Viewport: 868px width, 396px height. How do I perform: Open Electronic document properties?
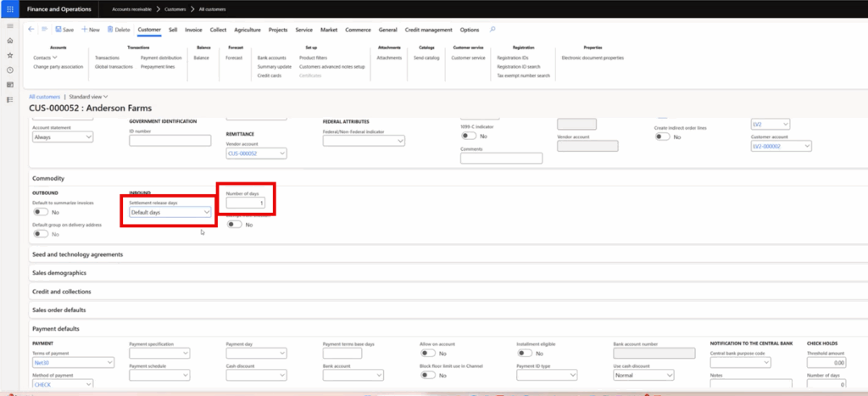[x=593, y=58]
